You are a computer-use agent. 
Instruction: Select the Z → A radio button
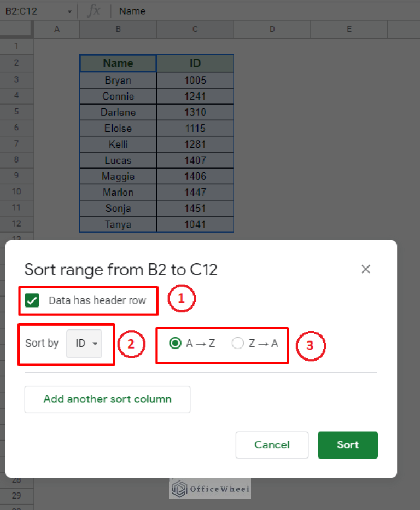pyautogui.click(x=237, y=344)
